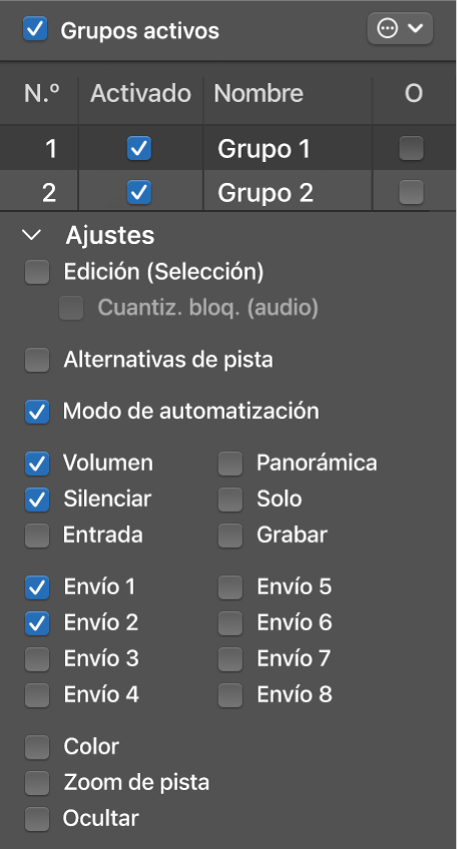Viewport: 458px width, 849px height.
Task: Open the ellipsis action menu button
Action: [400, 28]
